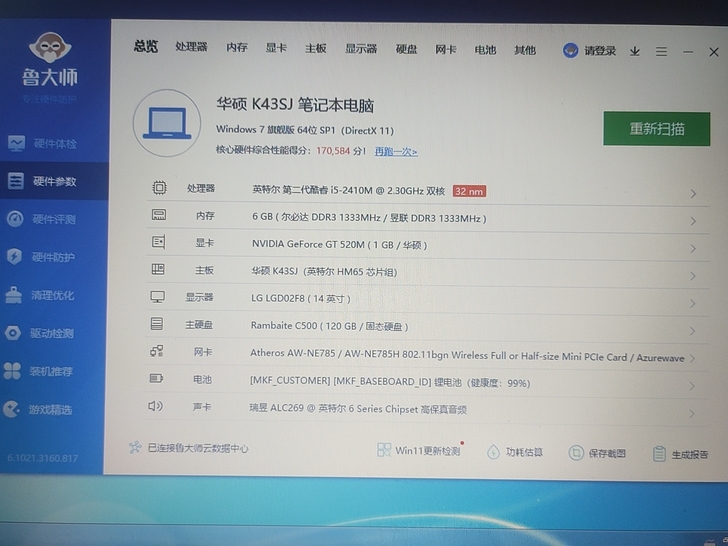The width and height of the screenshot is (728, 546).
Task: Click version number 6.1021.3160.817
Action: 43,458
